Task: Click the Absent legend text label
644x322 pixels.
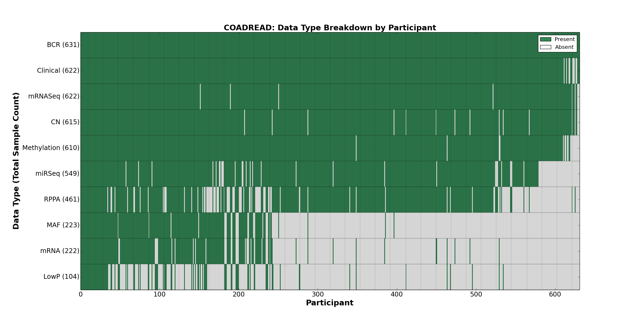Action: coord(564,47)
